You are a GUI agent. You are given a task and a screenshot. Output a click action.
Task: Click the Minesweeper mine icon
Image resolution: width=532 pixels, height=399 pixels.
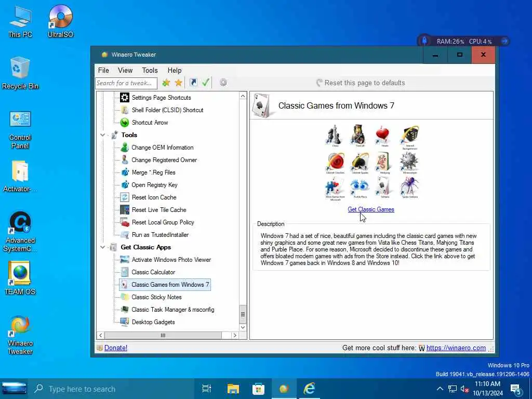[409, 162]
